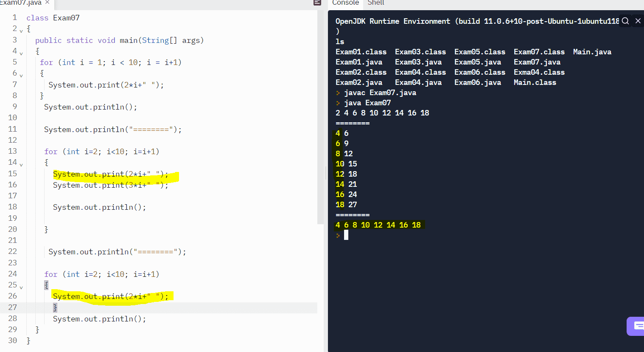Click 'Exam05.class' in console listing
This screenshot has height=352, width=644.
(x=480, y=52)
